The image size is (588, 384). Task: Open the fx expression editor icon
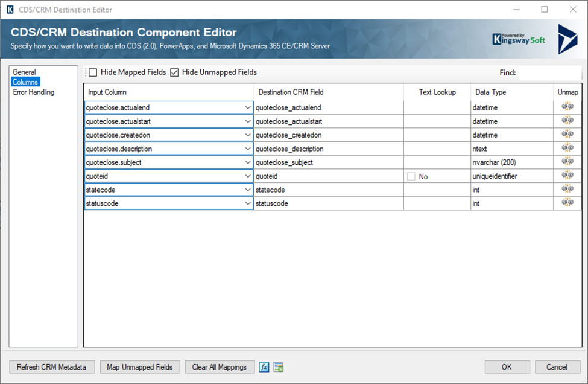click(x=264, y=367)
